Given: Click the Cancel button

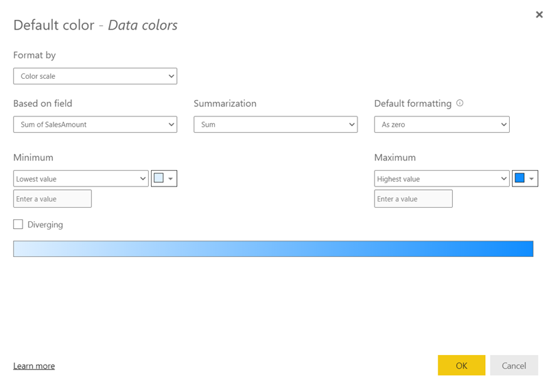Looking at the screenshot, I should pos(514,365).
